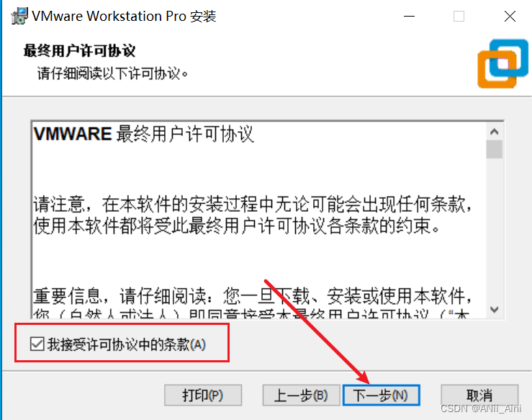Close the VMware Workstation Pro installer window
The image size is (532, 420).
[510, 17]
